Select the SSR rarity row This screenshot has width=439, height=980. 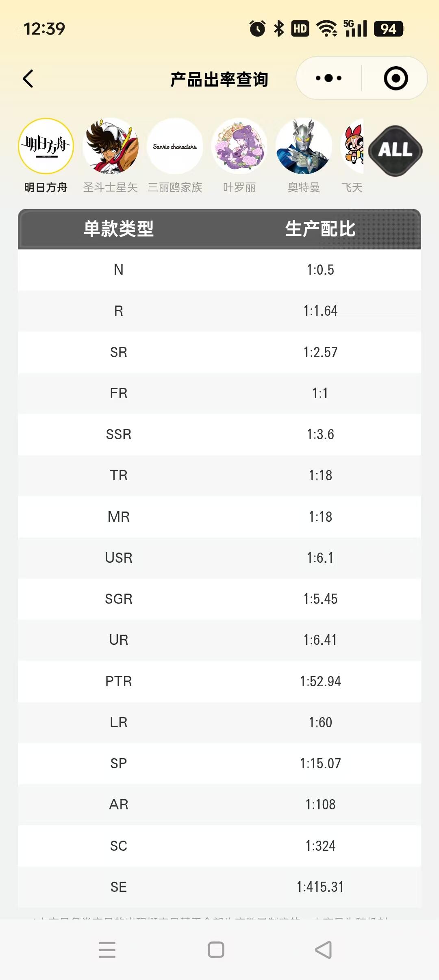point(219,434)
